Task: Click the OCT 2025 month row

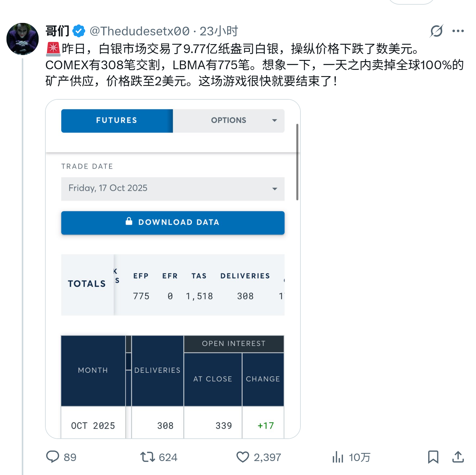Action: point(172,426)
